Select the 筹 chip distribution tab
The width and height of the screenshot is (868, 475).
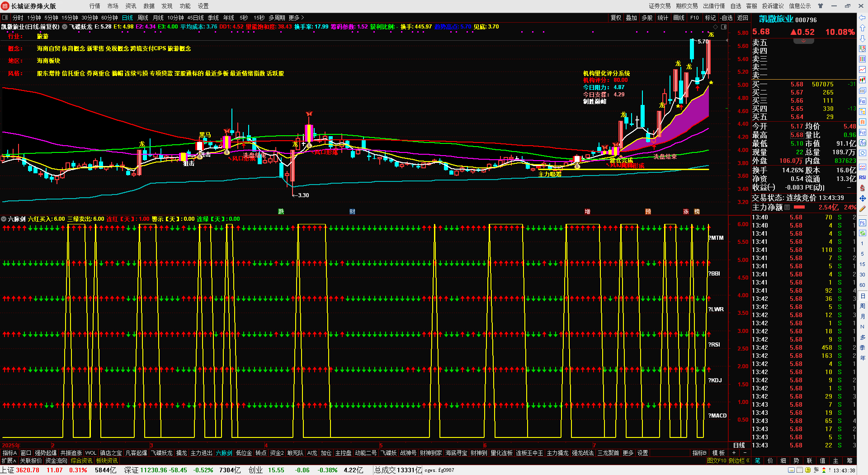pyautogui.click(x=850, y=461)
